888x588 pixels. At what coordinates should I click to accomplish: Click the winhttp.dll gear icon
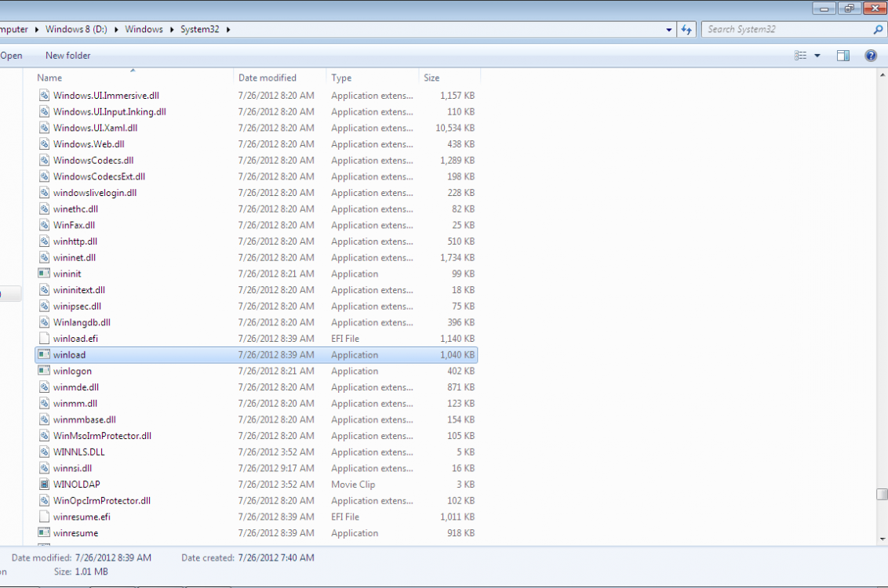click(x=43, y=241)
